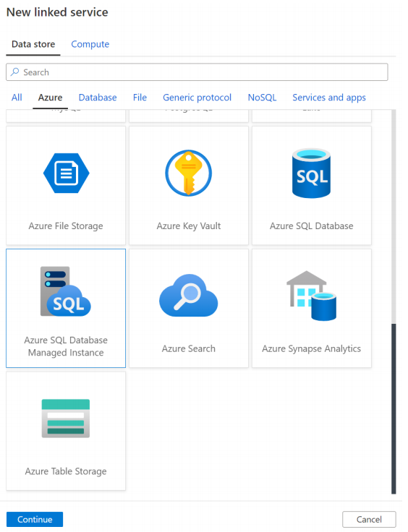Screen dimensions: 408x532
Task: Filter by Generic protocol category
Action: [197, 98]
